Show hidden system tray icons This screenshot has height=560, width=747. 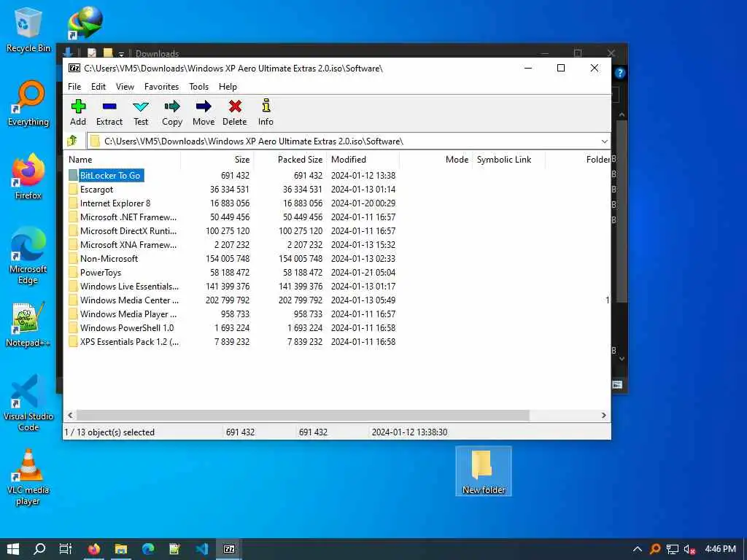point(638,549)
